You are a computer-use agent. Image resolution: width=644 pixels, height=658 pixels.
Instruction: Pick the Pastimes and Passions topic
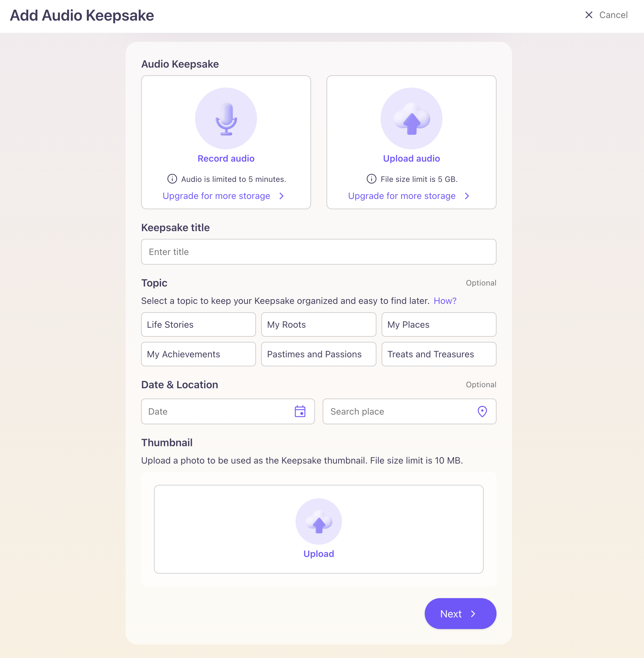coord(318,354)
